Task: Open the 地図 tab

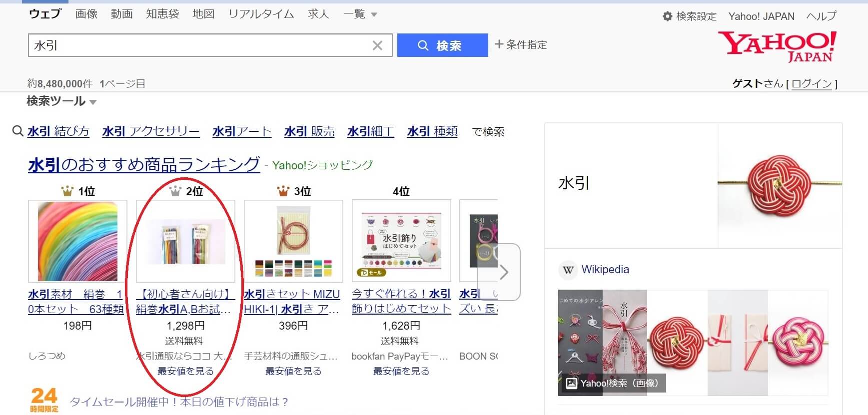Action: pyautogui.click(x=203, y=14)
